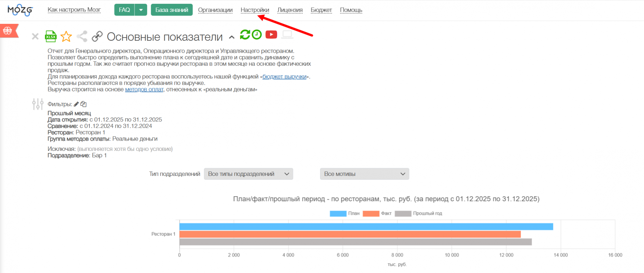The image size is (644, 273).
Task: Open the Настройки menu
Action: [255, 10]
